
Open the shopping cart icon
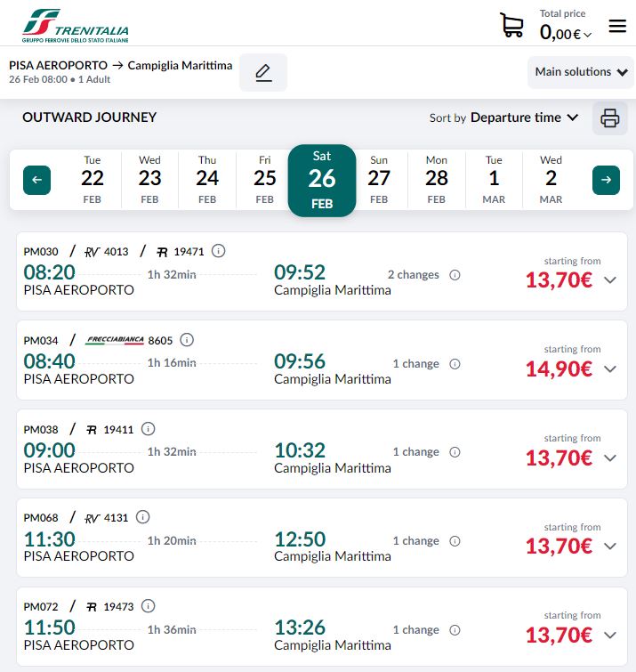pos(512,25)
